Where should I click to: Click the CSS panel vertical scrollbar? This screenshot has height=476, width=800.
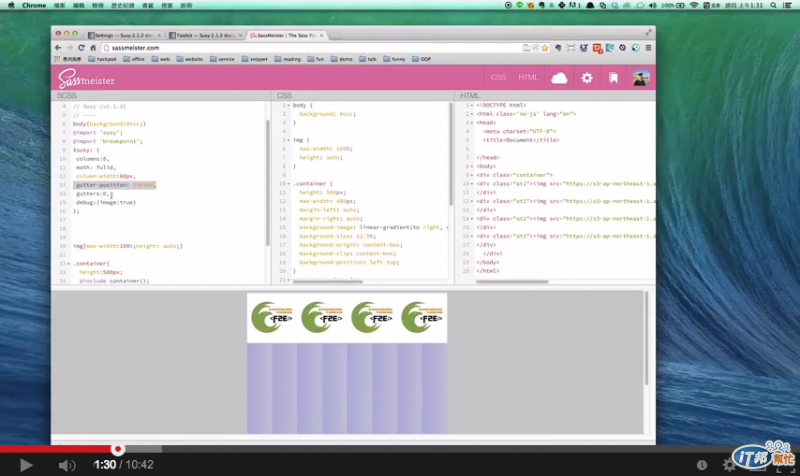(x=451, y=154)
